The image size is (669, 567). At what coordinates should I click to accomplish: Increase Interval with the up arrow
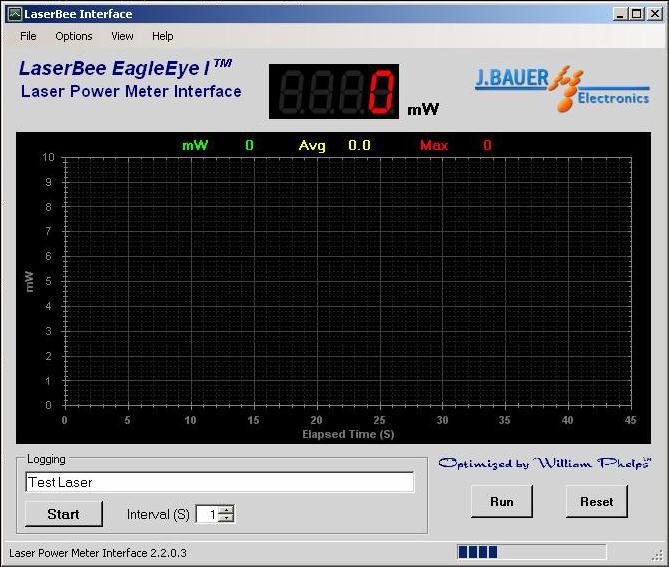pyautogui.click(x=226, y=510)
